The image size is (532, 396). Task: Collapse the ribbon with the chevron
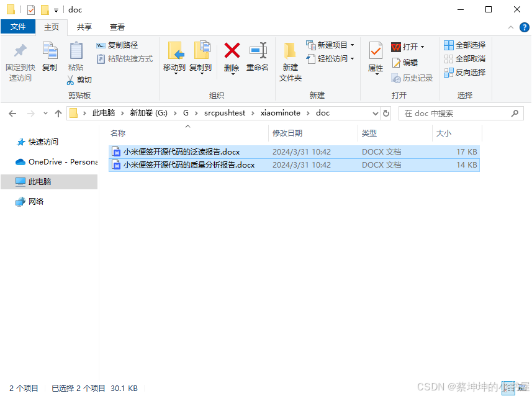point(511,27)
